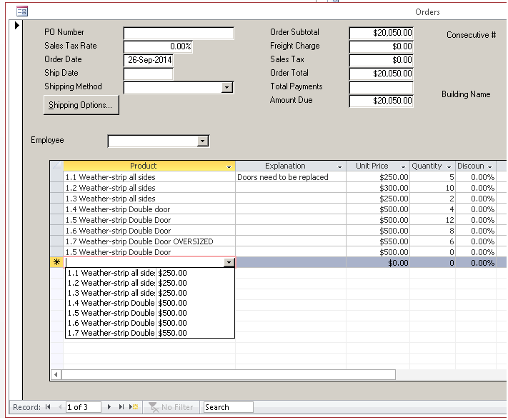The width and height of the screenshot is (508, 420).
Task: Click the subform horizontal scrollbar
Action: click(229, 374)
